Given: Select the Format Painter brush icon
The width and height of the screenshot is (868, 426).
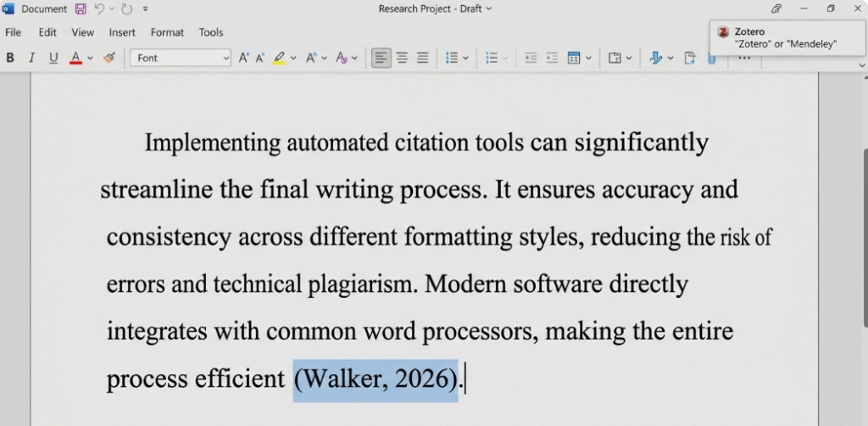Looking at the screenshot, I should click(108, 59).
